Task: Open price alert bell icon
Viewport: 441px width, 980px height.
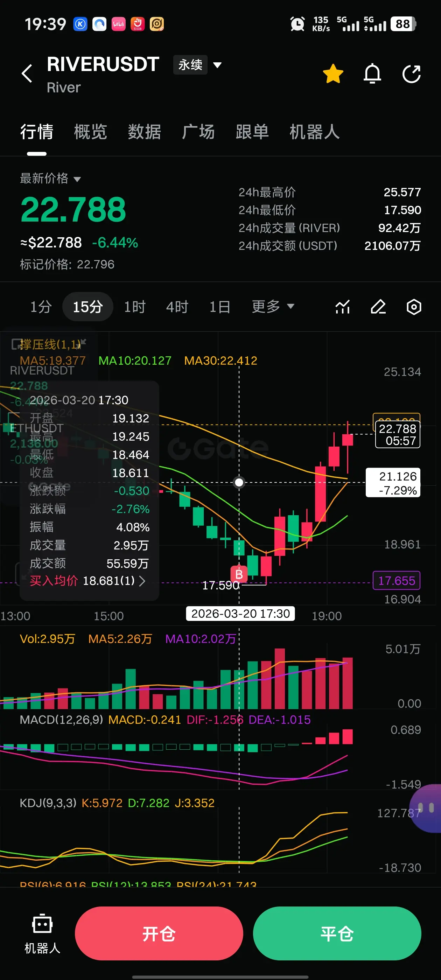Action: click(372, 73)
